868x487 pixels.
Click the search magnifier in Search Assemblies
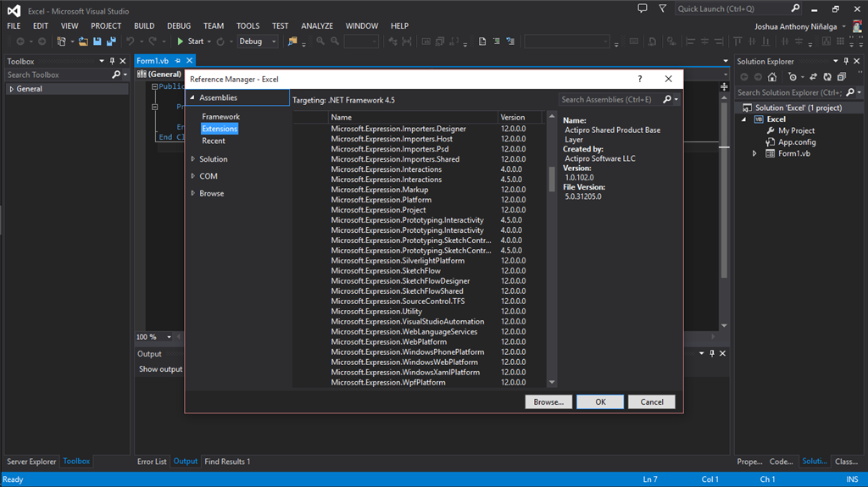[x=667, y=99]
